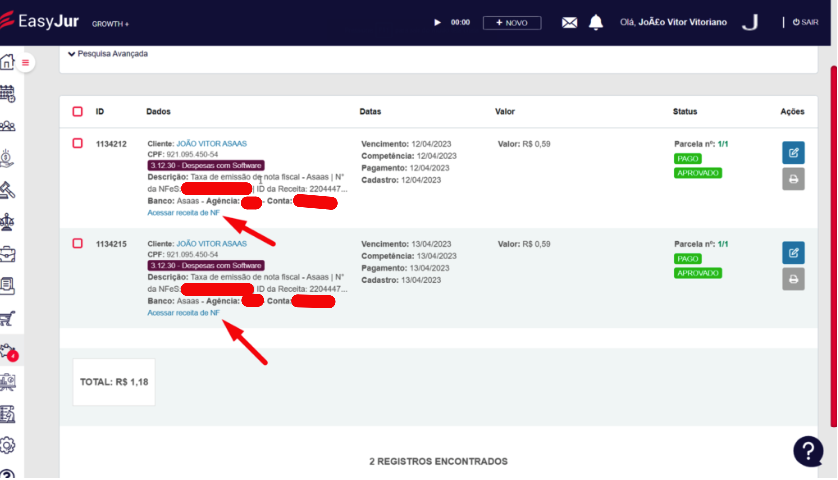Viewport: 838px width, 480px height.
Task: Click the EasyJur logo
Action: 40,21
